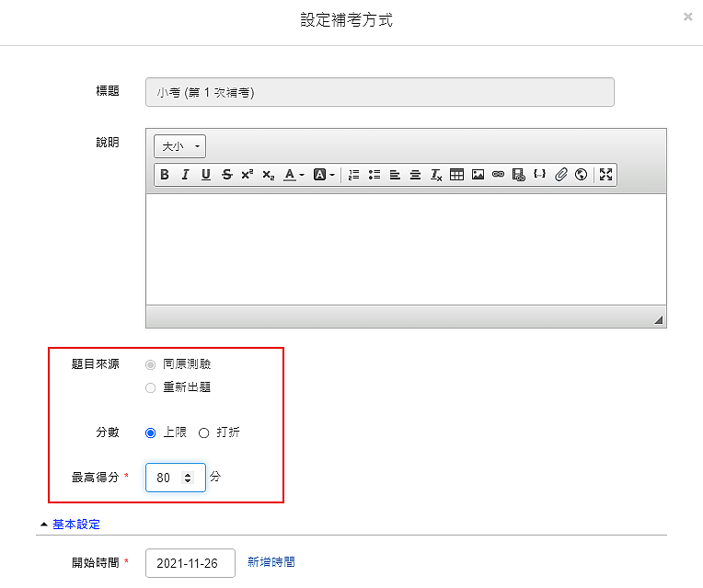Screen dimensions: 703x588
Task: Insert a table into the description
Action: tap(457, 175)
